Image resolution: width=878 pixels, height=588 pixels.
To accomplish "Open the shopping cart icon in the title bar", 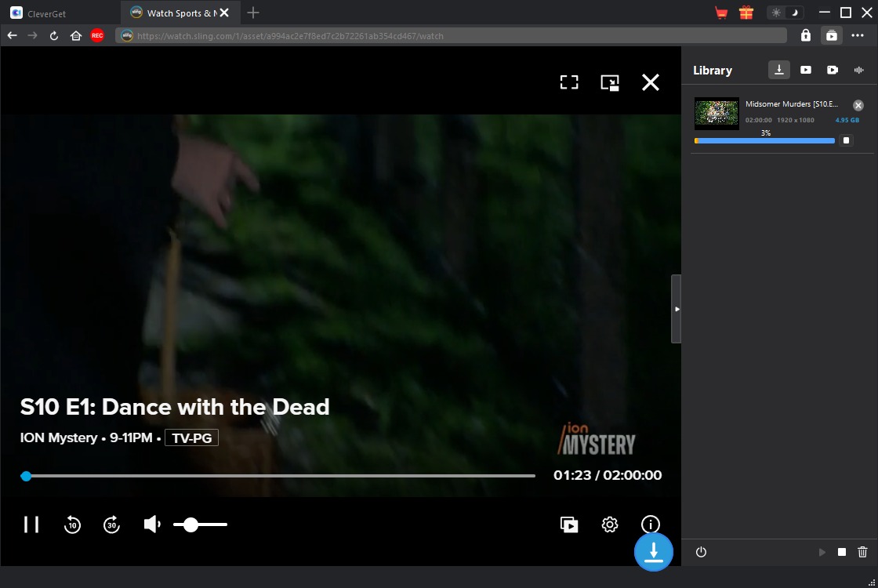I will 721,13.
